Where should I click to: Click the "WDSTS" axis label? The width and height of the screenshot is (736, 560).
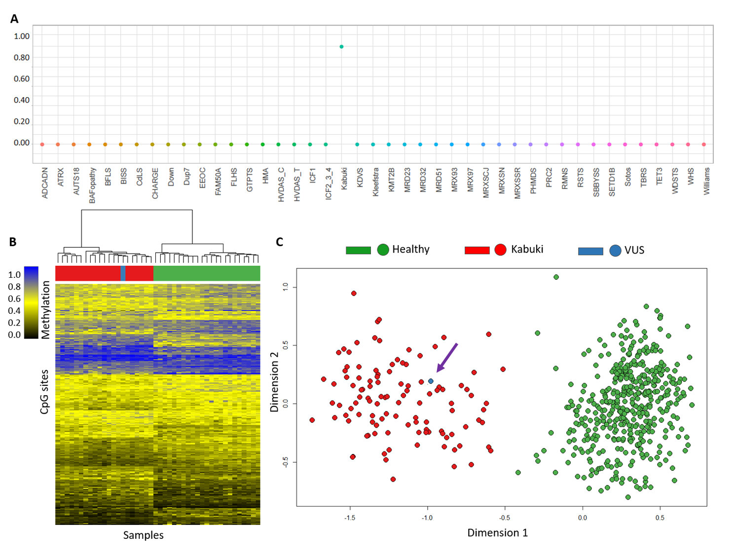coord(675,181)
